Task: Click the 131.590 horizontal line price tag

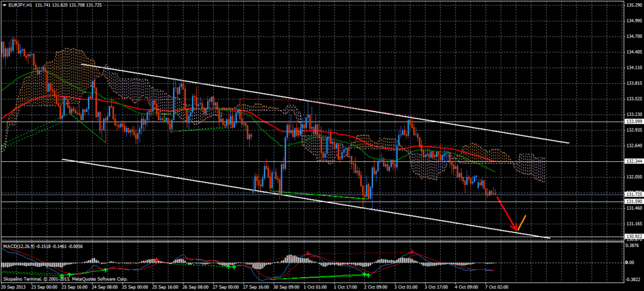Action: click(x=633, y=202)
